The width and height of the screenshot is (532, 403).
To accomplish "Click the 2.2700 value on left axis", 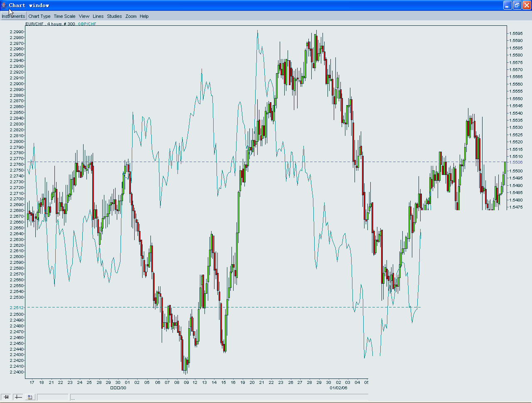I will [17, 199].
